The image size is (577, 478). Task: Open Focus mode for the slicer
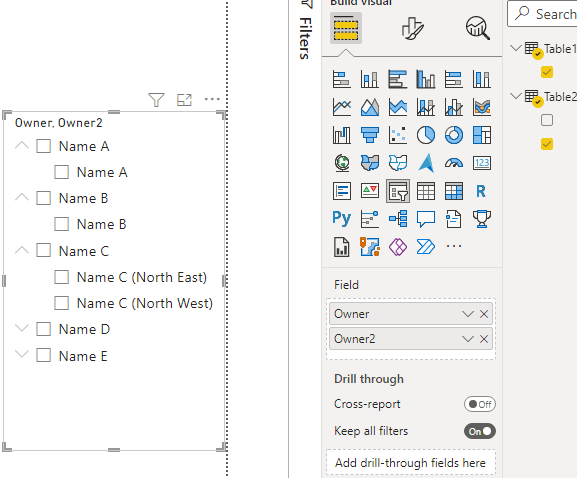point(184,100)
